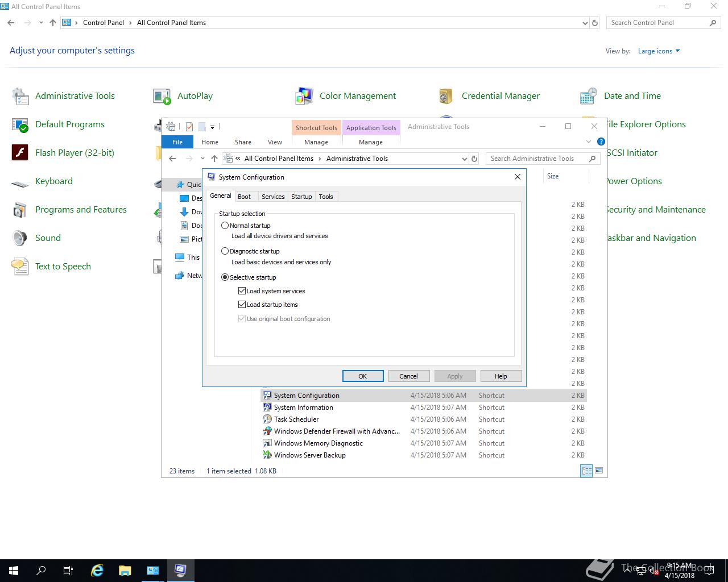The height and width of the screenshot is (582, 728).
Task: Open Task View on taskbar
Action: pos(68,570)
